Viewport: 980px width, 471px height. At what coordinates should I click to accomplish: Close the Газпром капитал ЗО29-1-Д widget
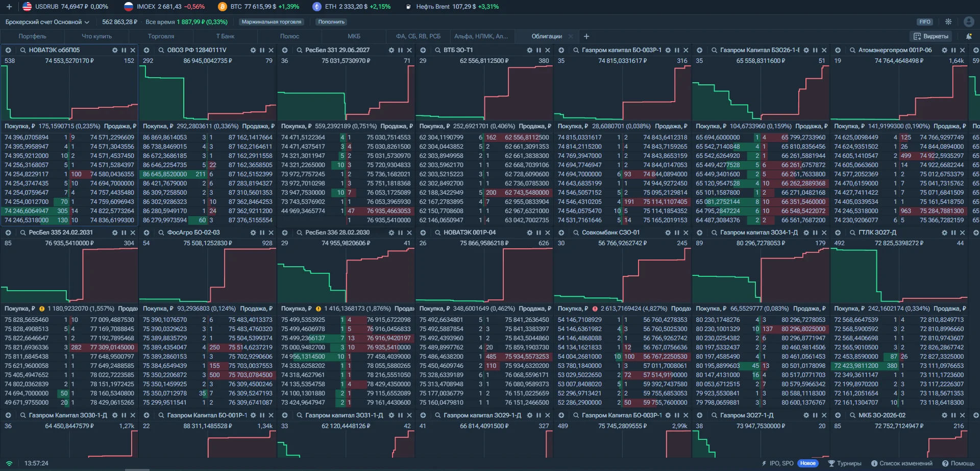[x=548, y=415]
